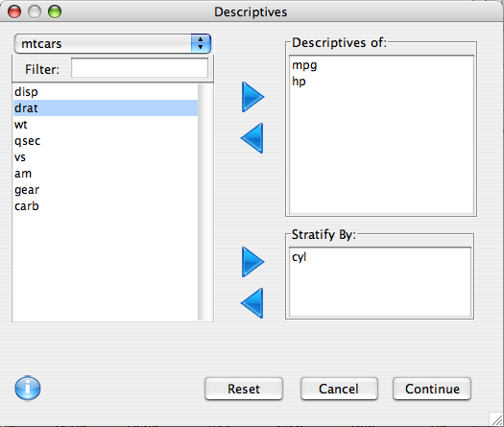The width and height of the screenshot is (504, 427).
Task: Open the blue info help icon
Action: click(28, 388)
